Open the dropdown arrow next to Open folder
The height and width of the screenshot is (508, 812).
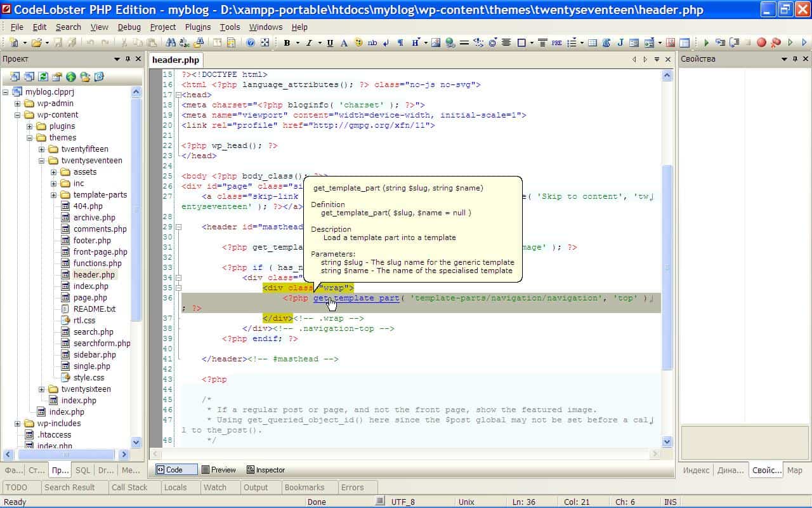[47, 43]
